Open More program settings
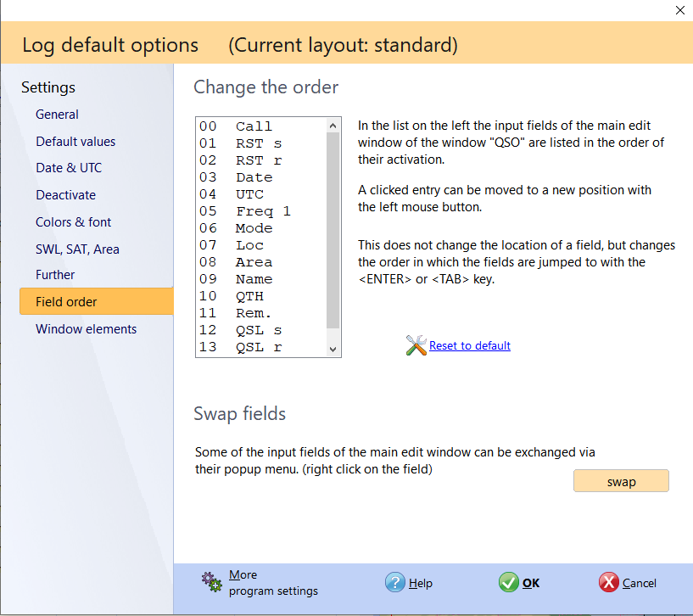This screenshot has height=616, width=693. (273, 583)
